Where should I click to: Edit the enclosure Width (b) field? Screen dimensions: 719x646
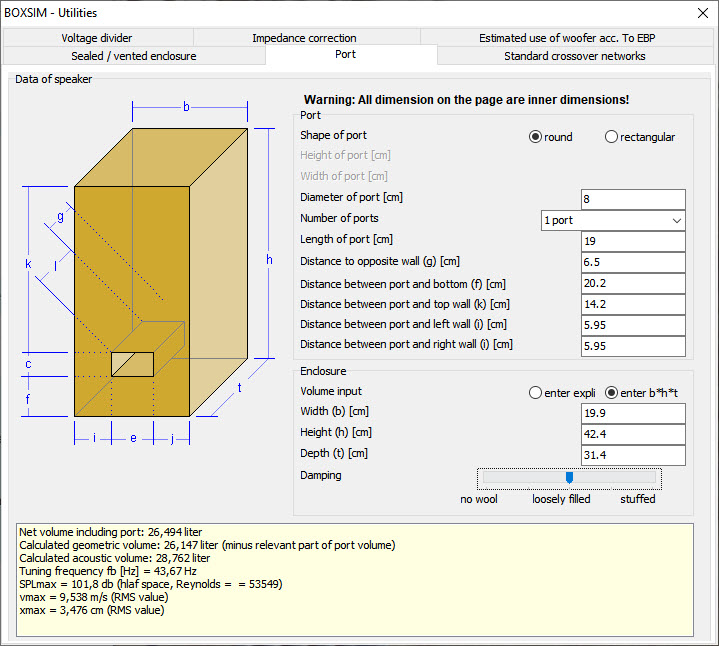click(x=633, y=414)
